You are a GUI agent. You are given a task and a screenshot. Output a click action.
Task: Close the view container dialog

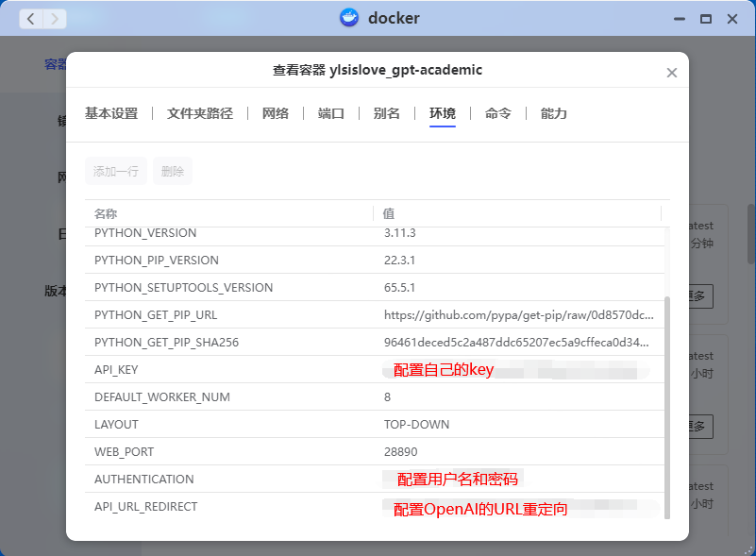click(672, 73)
